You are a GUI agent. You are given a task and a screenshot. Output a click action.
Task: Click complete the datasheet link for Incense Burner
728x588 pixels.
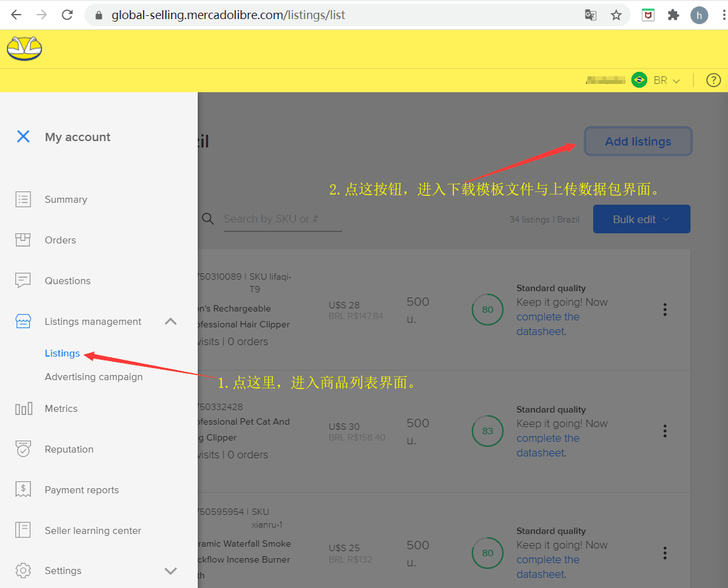(x=548, y=566)
